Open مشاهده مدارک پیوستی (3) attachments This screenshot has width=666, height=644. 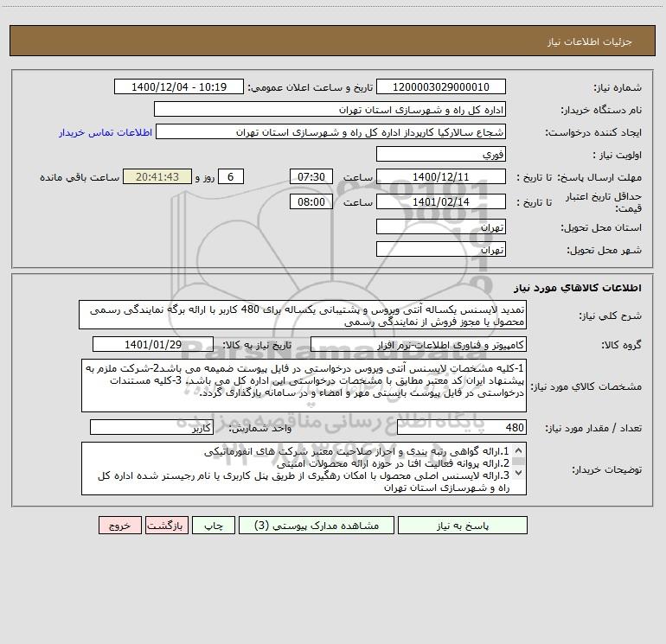coord(317,526)
